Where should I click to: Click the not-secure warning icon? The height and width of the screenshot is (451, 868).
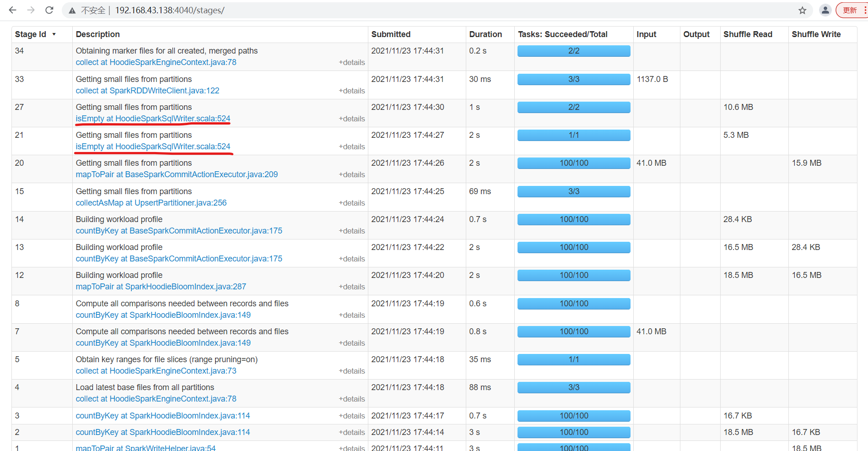[x=72, y=11]
